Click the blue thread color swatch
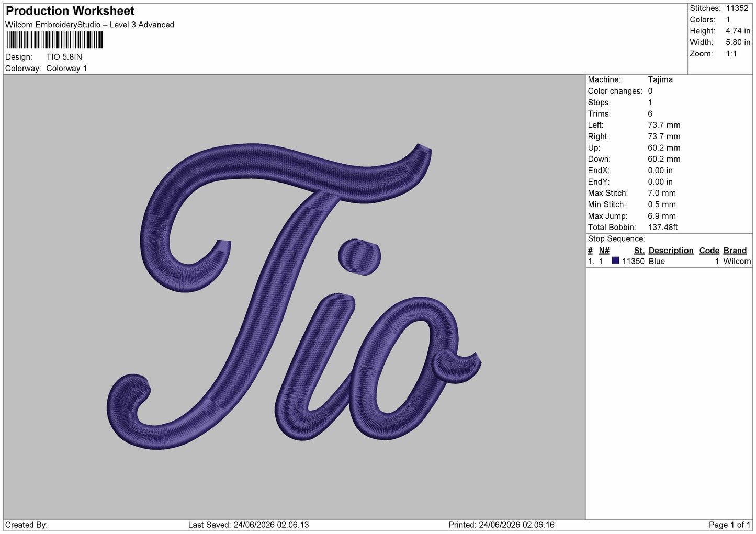Viewport: 756px width, 534px height. [x=615, y=260]
